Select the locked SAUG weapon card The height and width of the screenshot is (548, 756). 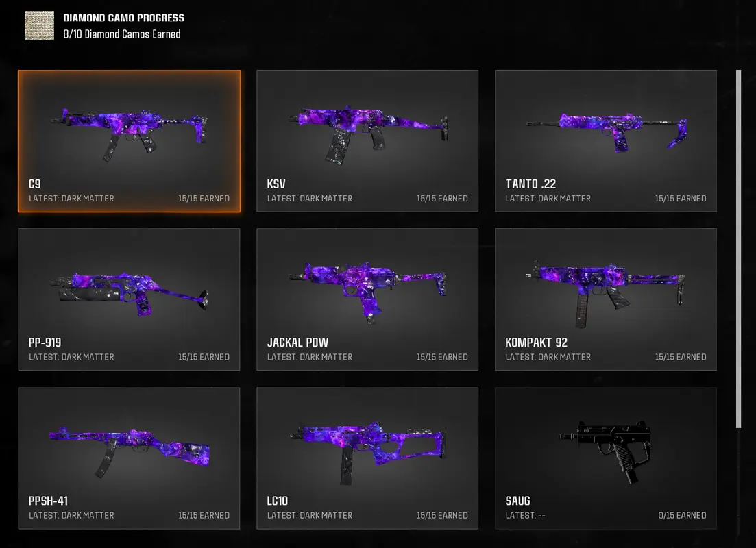coord(606,458)
